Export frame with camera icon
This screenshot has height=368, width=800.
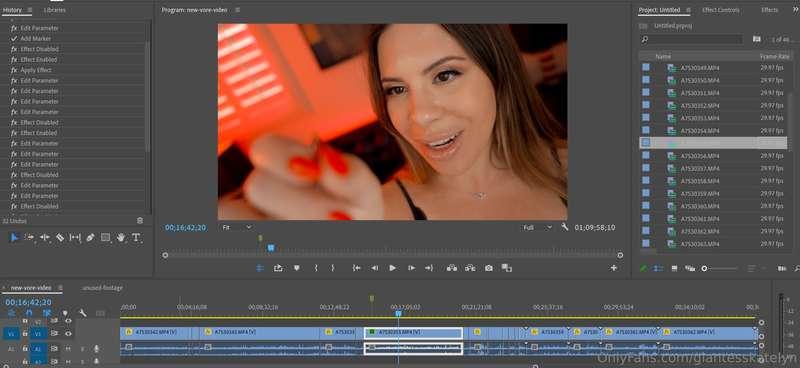pos(489,268)
